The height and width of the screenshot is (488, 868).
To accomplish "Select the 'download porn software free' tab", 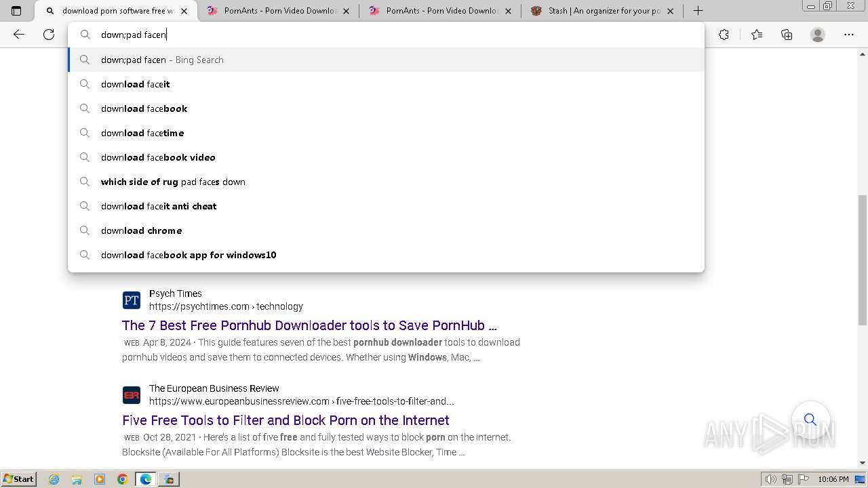I will [116, 11].
